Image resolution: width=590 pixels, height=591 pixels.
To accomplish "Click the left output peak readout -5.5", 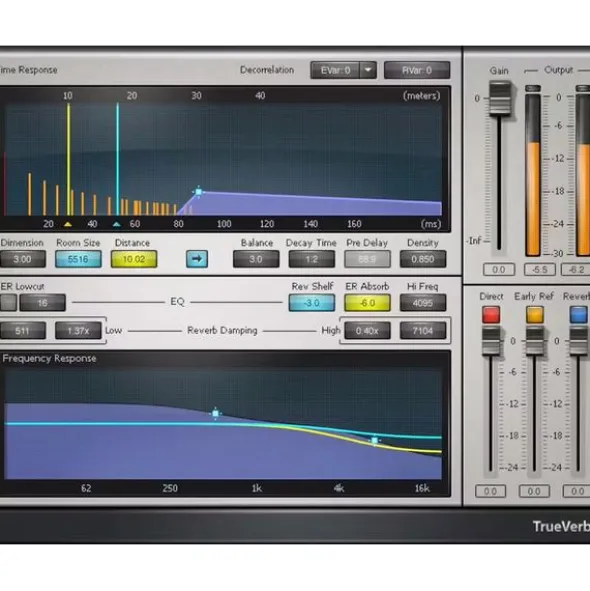I will tap(539, 269).
